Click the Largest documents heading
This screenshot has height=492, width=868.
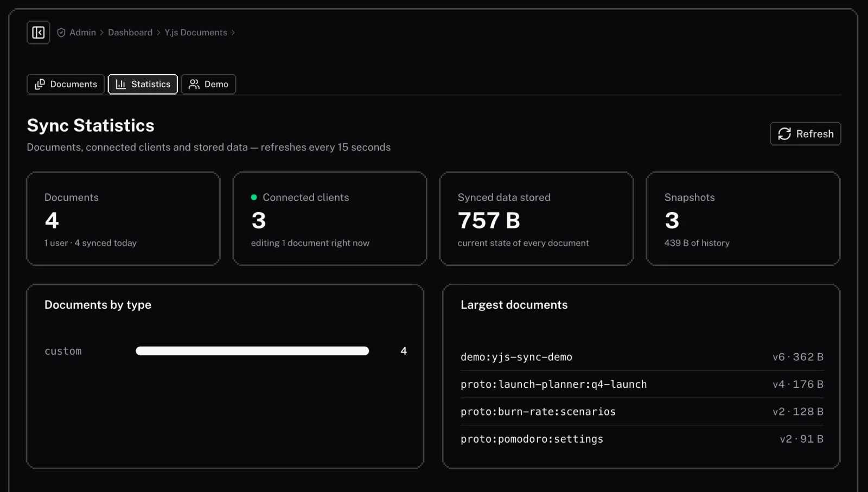coord(514,305)
